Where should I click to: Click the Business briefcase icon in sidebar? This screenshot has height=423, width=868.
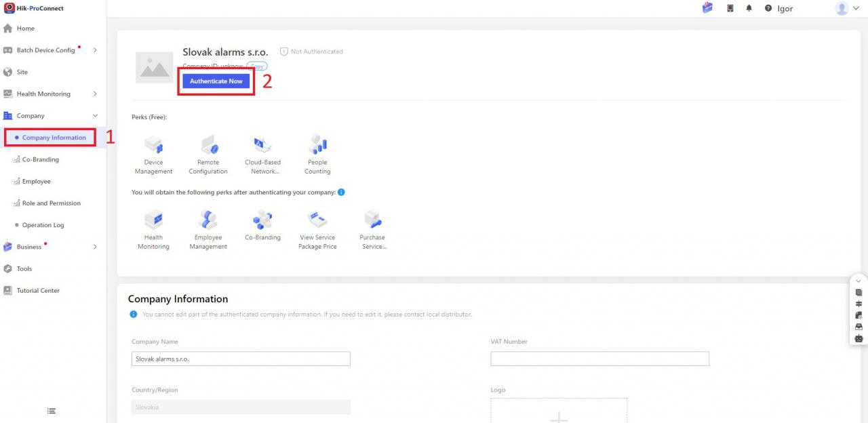coord(8,247)
